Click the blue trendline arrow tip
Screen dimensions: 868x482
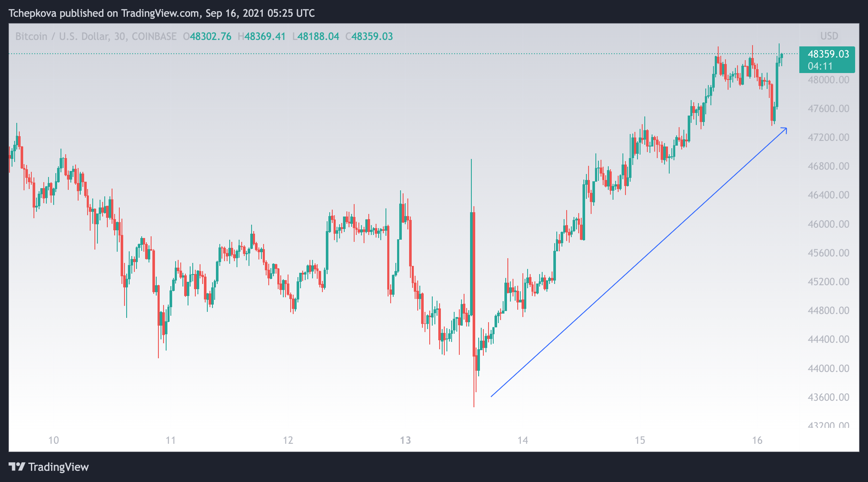[x=786, y=128]
